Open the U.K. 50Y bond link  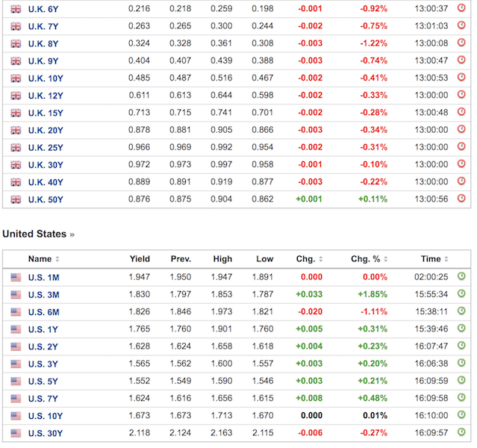[46, 199]
